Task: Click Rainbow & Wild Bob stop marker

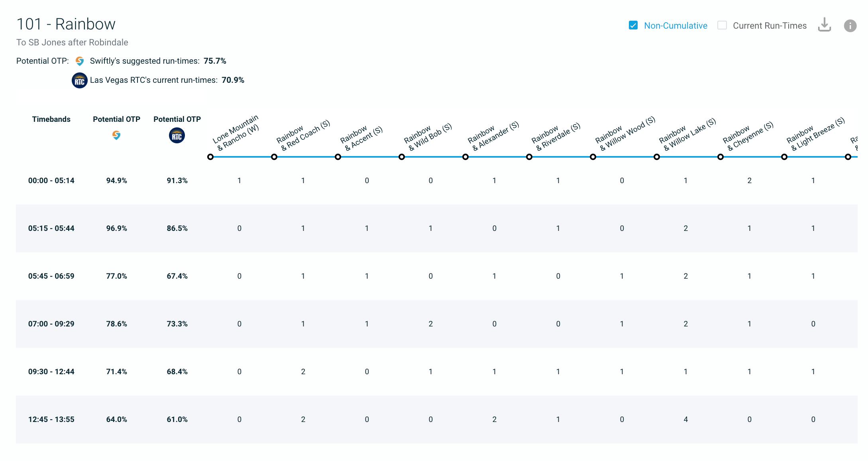Action: pyautogui.click(x=402, y=157)
